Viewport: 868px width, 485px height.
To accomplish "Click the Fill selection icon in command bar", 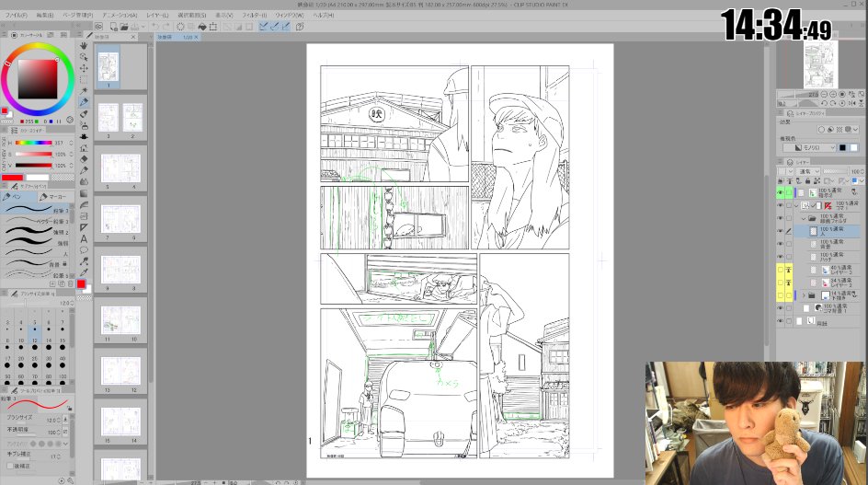I will click(202, 26).
